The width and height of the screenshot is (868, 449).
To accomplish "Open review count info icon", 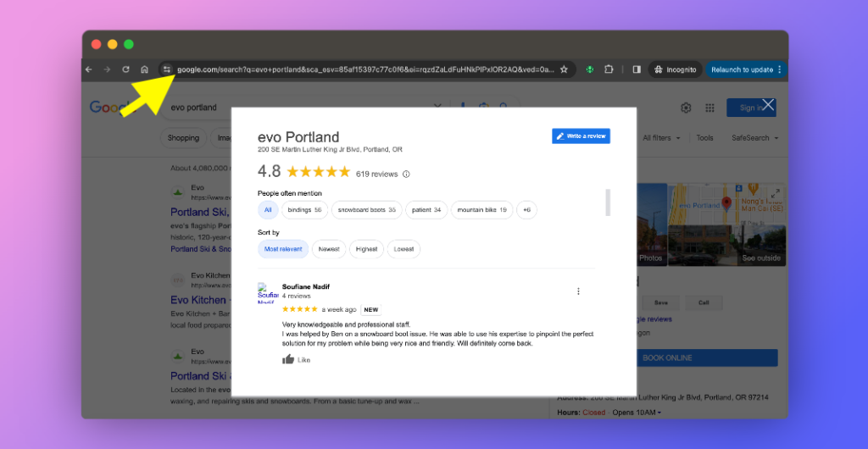I will coord(406,175).
